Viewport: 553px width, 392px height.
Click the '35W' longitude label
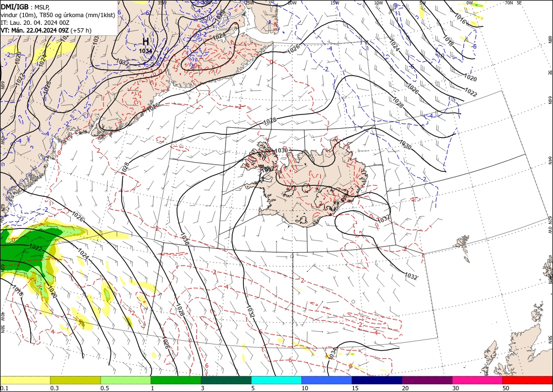[x=162, y=2]
